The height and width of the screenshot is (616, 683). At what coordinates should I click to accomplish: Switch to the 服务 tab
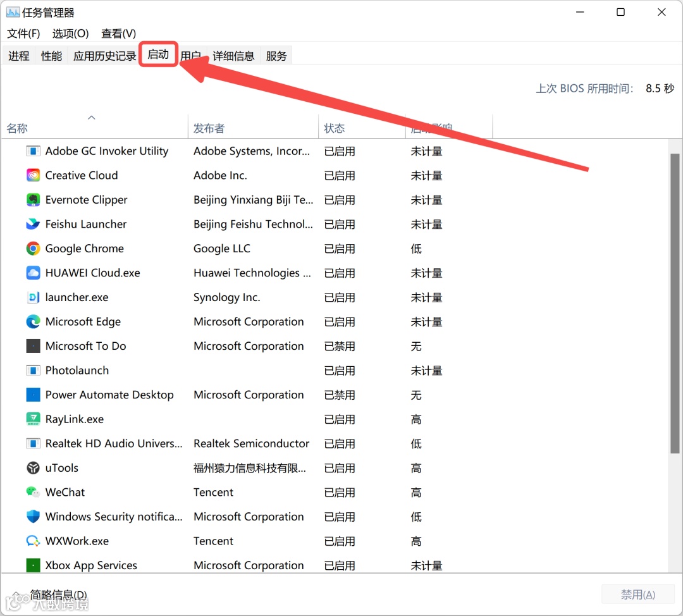276,56
